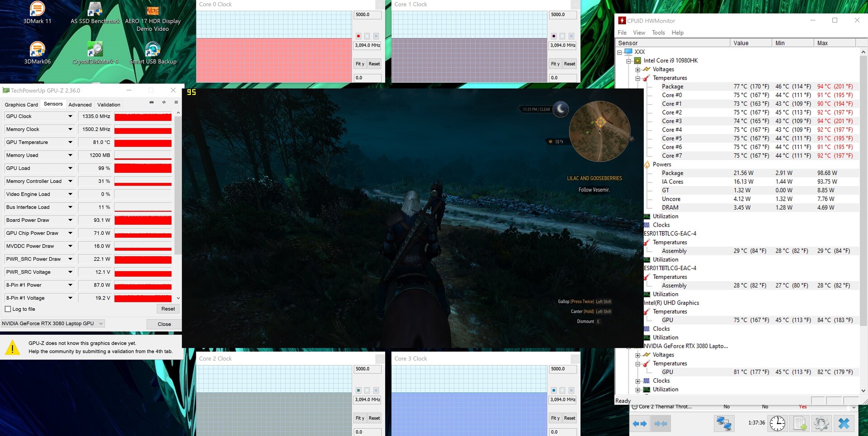
Task: Click Fit y in Core 0 Clock graph
Action: click(x=360, y=64)
